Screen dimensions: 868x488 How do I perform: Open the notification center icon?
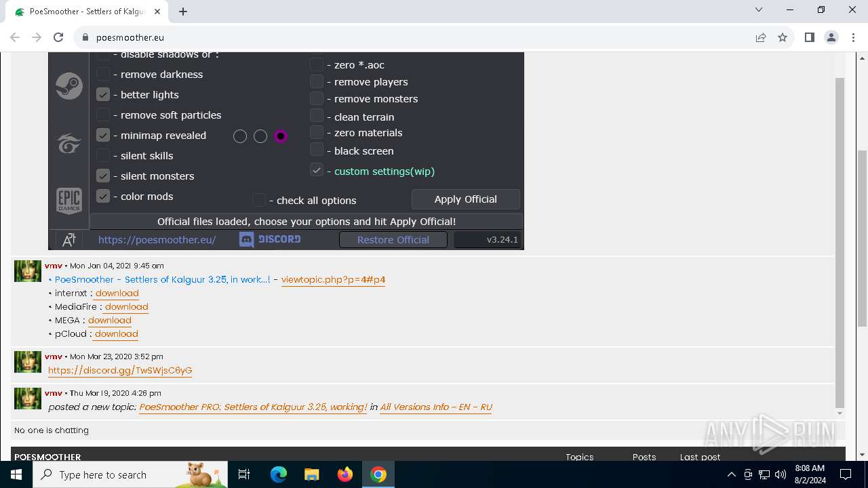pyautogui.click(x=846, y=474)
